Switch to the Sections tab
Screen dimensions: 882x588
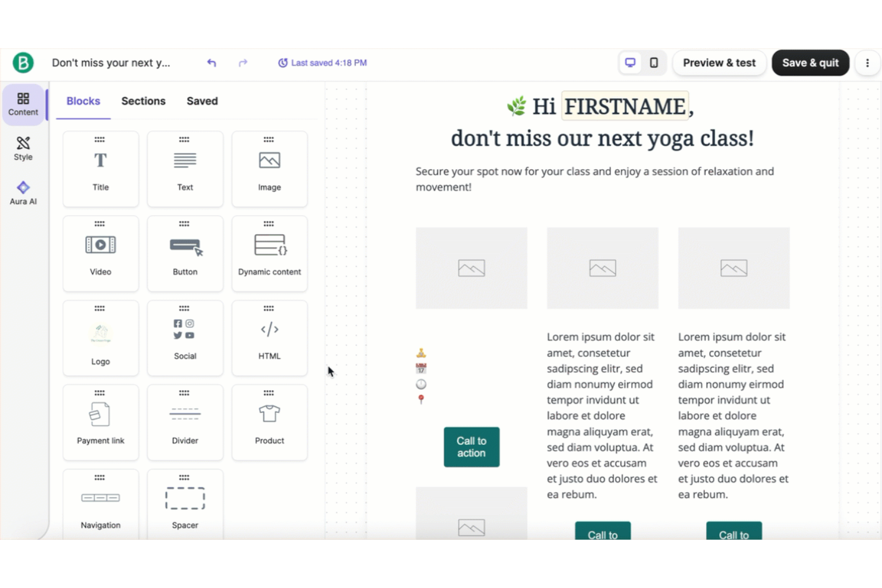[x=143, y=101]
